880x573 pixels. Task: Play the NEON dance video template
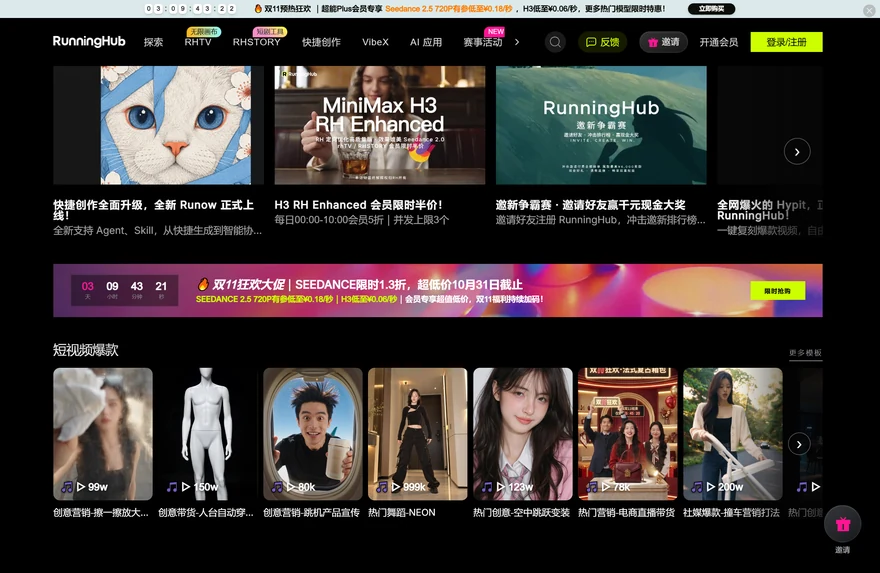click(418, 434)
